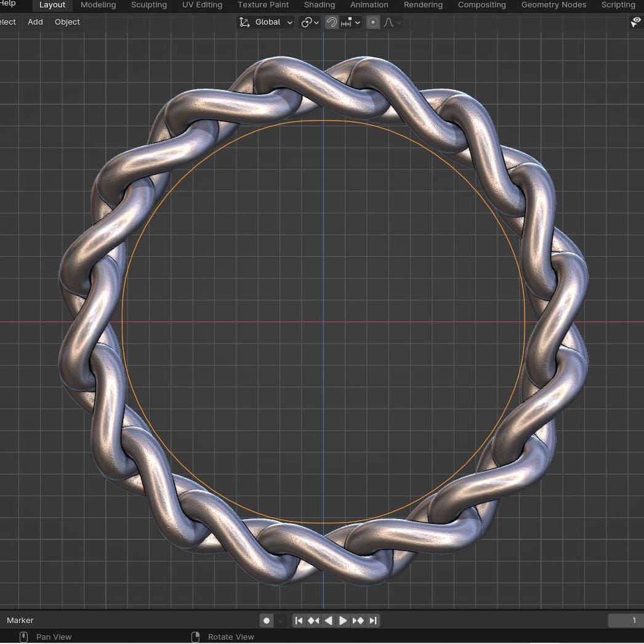Screen dimensions: 644x644
Task: Open the Object menu in viewport header
Action: click(67, 22)
